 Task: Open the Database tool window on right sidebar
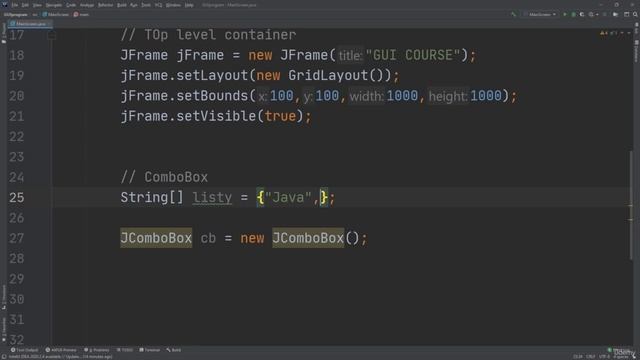point(636,51)
